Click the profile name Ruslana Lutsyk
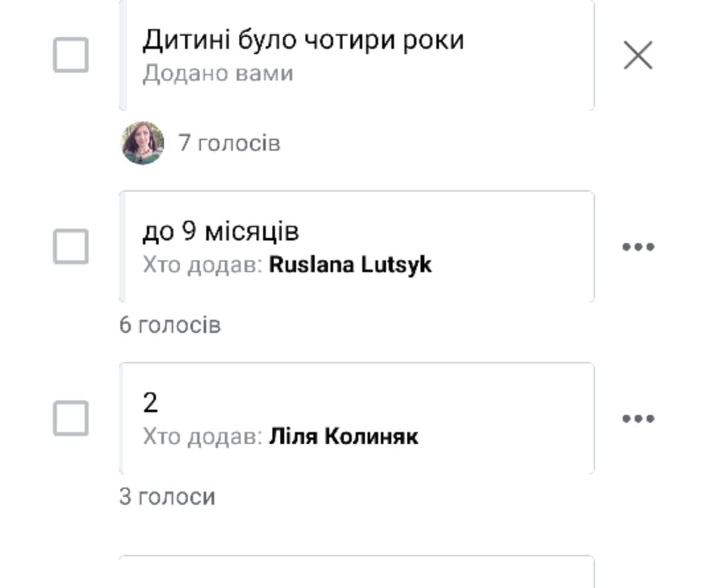This screenshot has height=588, width=714. click(x=349, y=264)
